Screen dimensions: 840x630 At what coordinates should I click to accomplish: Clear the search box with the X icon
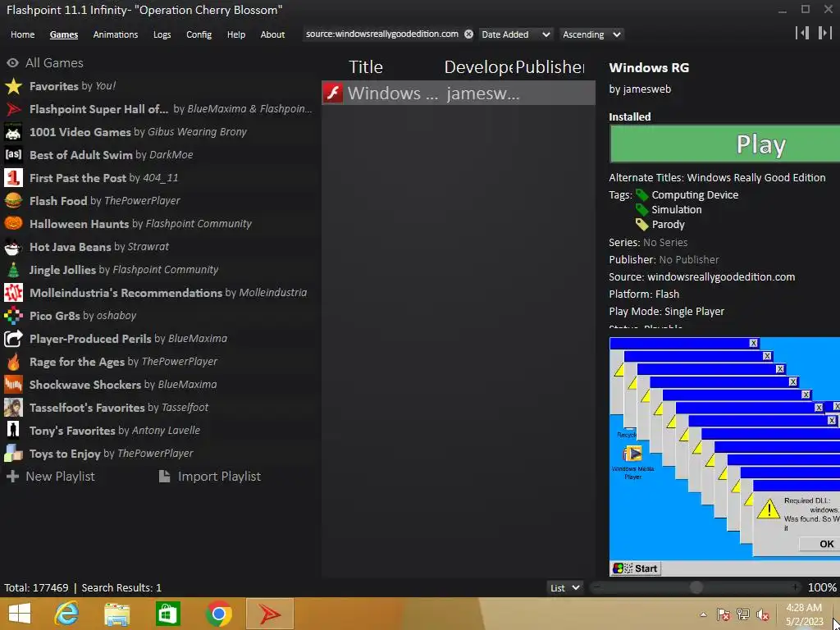pos(468,34)
